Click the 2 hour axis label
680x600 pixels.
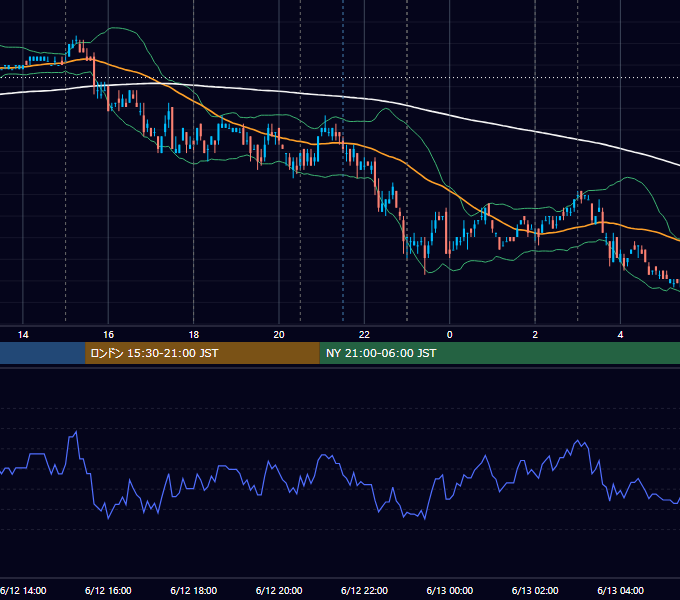pyautogui.click(x=535, y=335)
